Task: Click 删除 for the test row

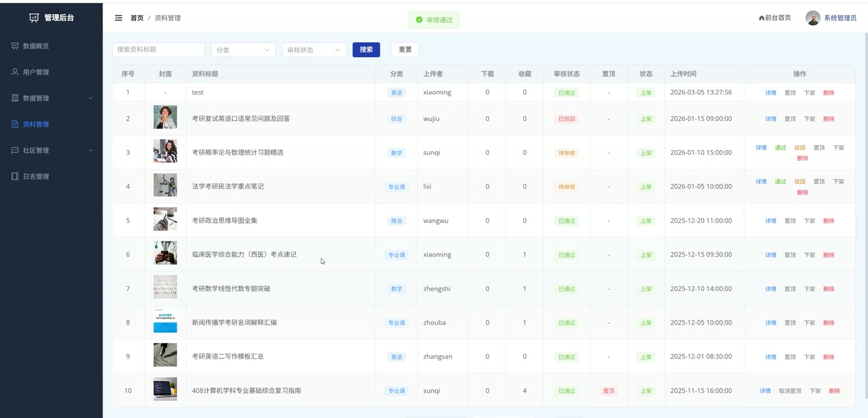Action: tap(829, 93)
